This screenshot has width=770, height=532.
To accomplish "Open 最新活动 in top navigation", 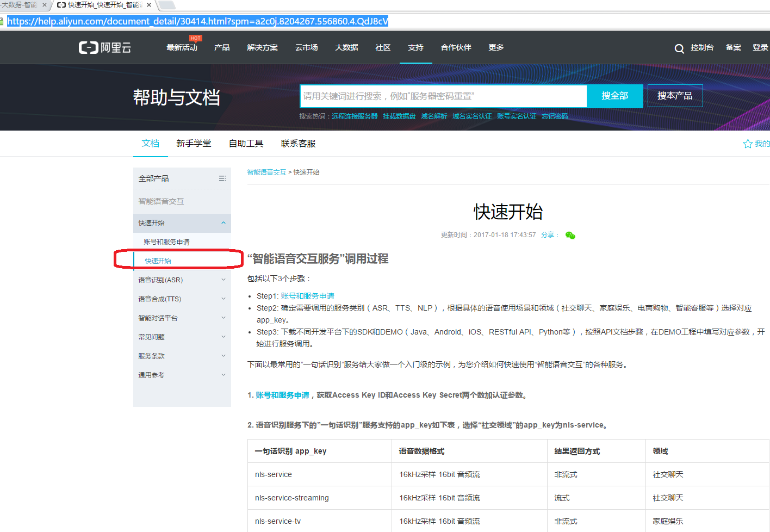I will pos(182,47).
